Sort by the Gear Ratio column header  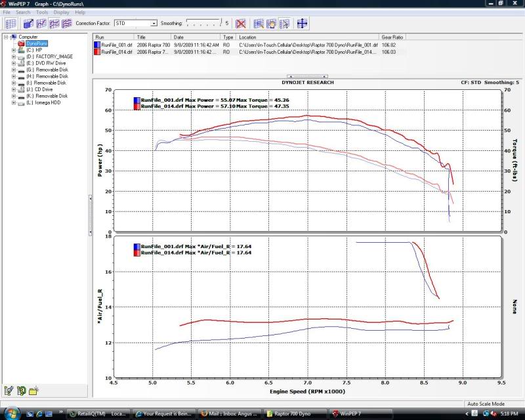click(x=392, y=37)
